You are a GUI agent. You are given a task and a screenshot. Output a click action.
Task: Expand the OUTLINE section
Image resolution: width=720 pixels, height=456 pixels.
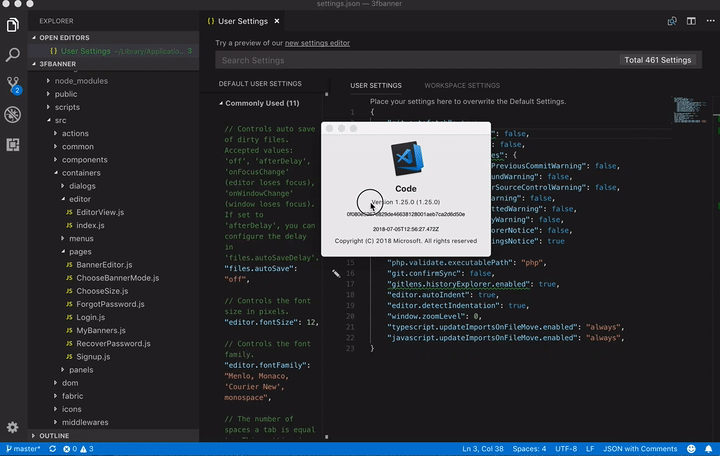34,435
